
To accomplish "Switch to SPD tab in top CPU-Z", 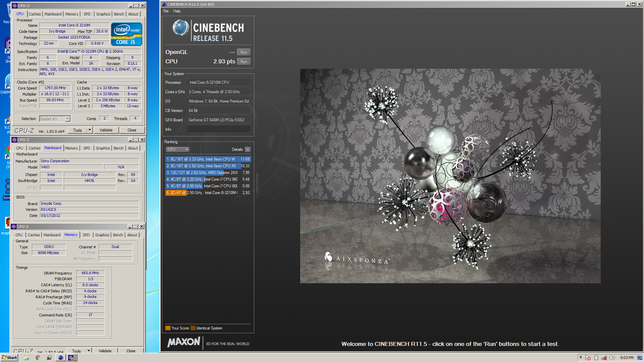I will 87,14.
